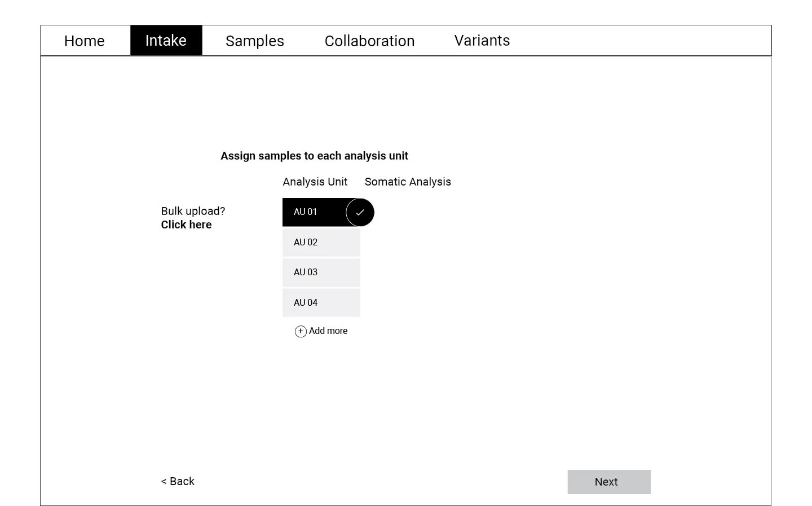Select the AU 01 analysis unit row
This screenshot has width=812, height=506.
[321, 212]
